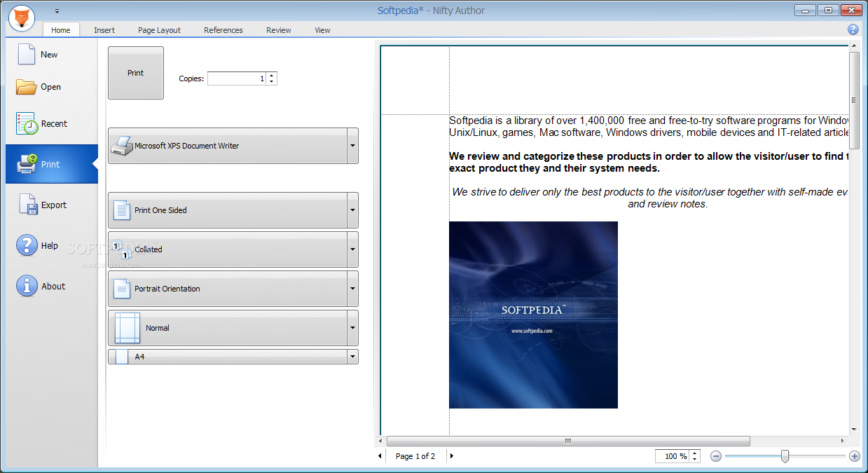The height and width of the screenshot is (473, 868).
Task: Click the Collated pages icon
Action: [122, 249]
